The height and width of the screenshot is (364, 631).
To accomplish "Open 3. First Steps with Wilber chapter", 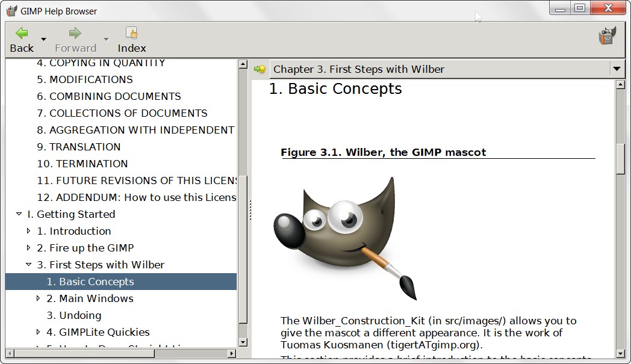I will click(x=101, y=265).
